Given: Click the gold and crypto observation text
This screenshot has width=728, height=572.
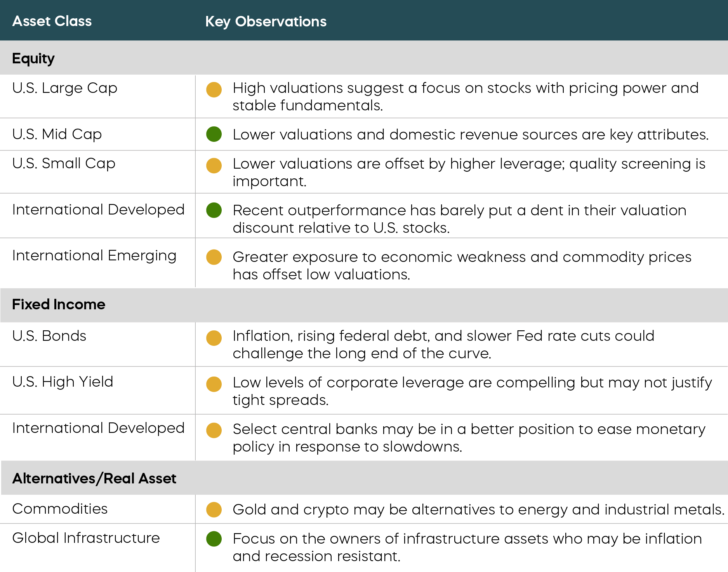Looking at the screenshot, I should (x=478, y=509).
